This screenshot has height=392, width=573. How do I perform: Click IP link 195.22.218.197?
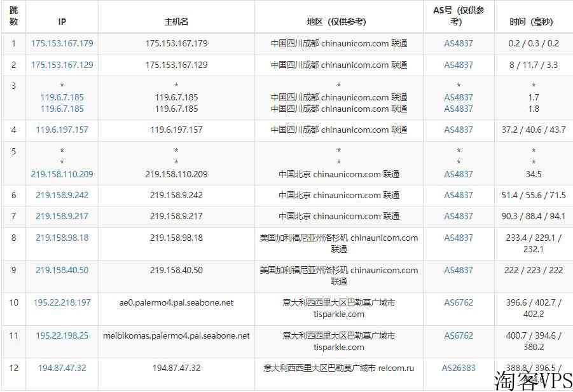pos(62,302)
